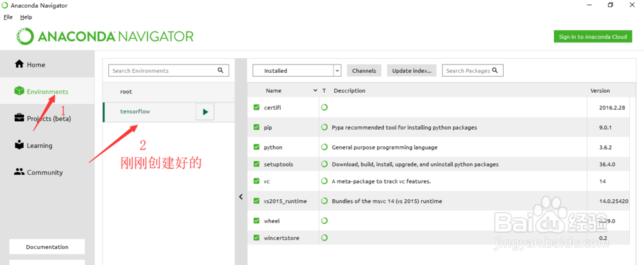Open the Help menu
This screenshot has width=644, height=265.
tap(26, 17)
